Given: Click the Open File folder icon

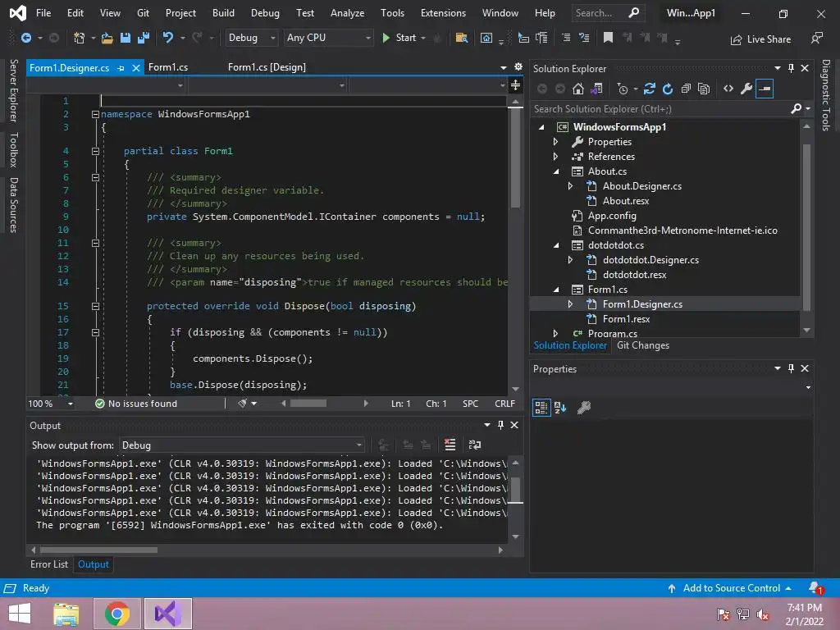Looking at the screenshot, I should (107, 38).
